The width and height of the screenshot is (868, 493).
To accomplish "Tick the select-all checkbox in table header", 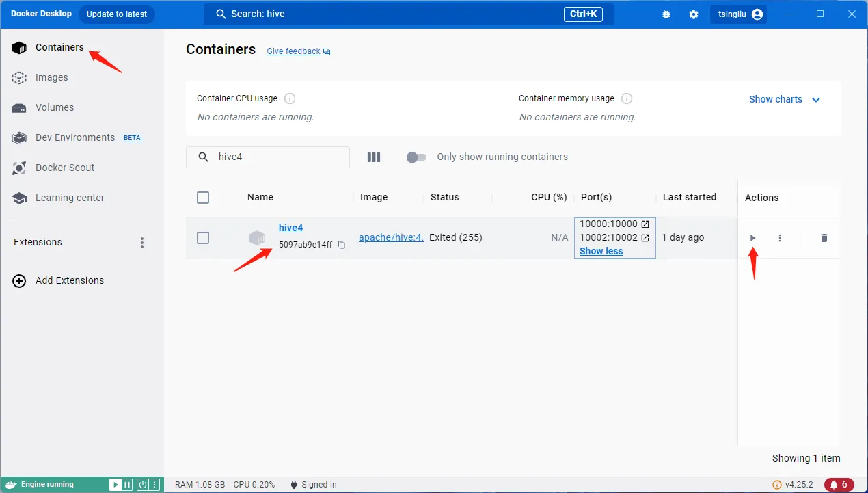I will pyautogui.click(x=203, y=198).
